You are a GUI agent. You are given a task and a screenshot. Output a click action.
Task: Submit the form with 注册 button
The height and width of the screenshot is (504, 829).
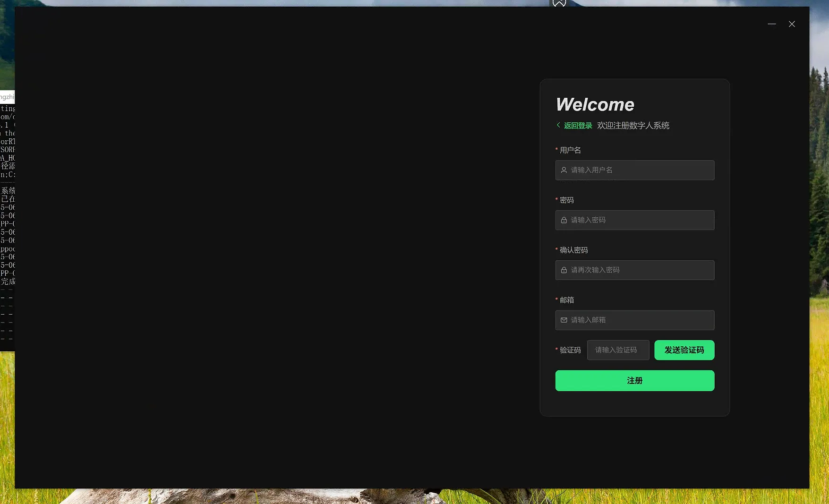pos(634,381)
